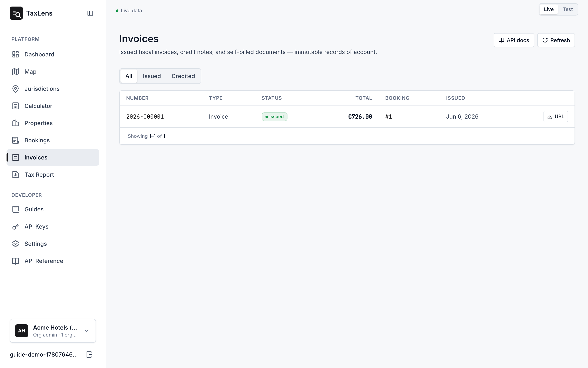
Task: Open Dashboard from the sidebar
Action: (53, 54)
